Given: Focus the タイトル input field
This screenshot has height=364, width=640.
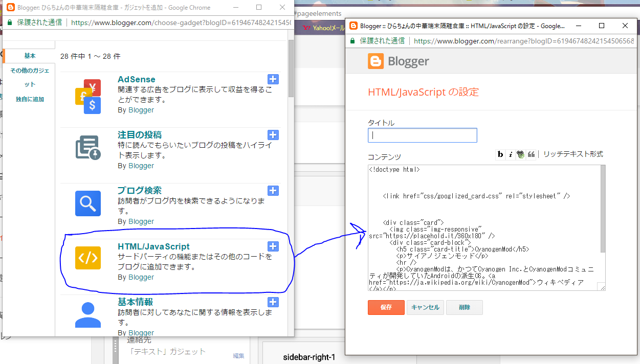Looking at the screenshot, I should coord(423,135).
